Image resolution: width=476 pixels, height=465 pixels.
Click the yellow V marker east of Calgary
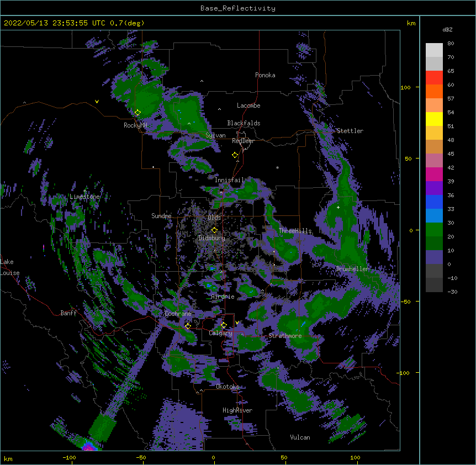237,323
